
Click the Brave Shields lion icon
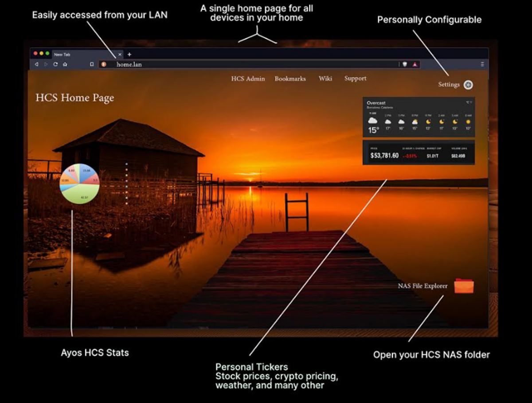coord(404,64)
